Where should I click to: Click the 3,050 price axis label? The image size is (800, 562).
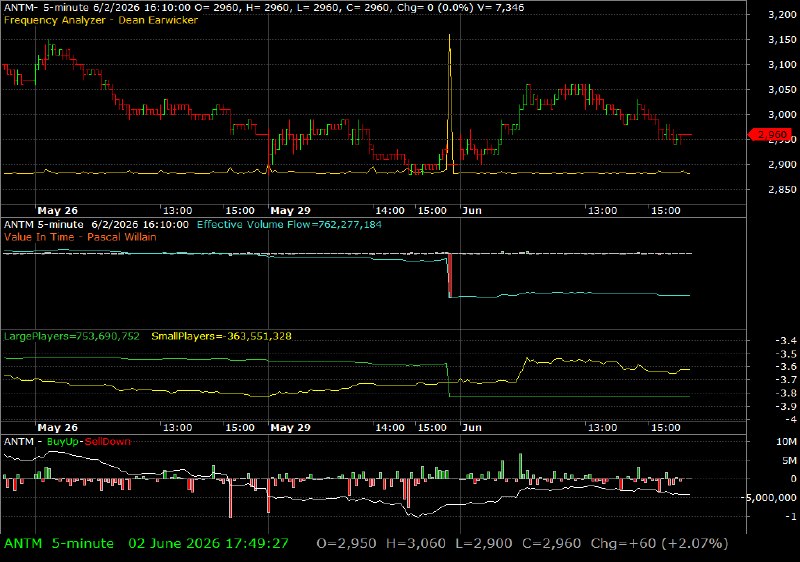[782, 89]
